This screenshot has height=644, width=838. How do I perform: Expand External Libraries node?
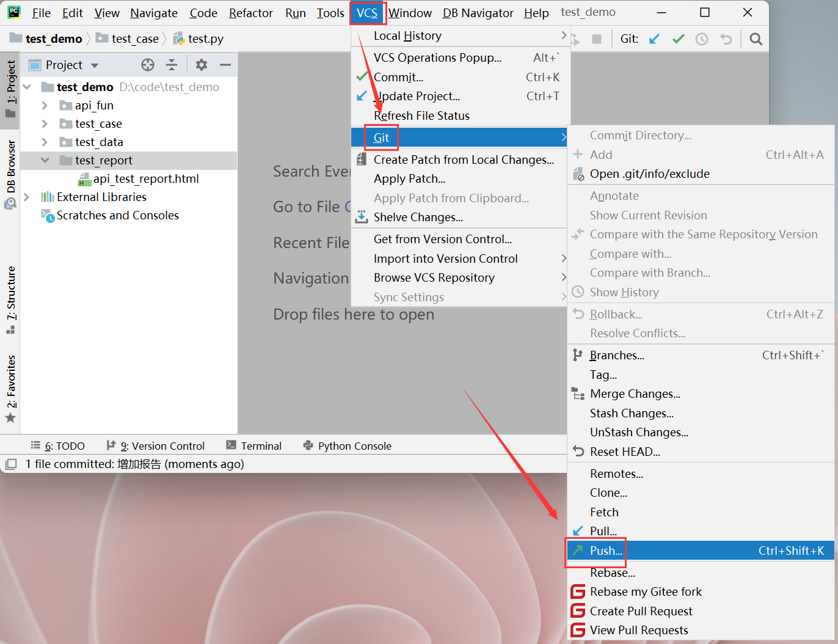pyautogui.click(x=26, y=197)
